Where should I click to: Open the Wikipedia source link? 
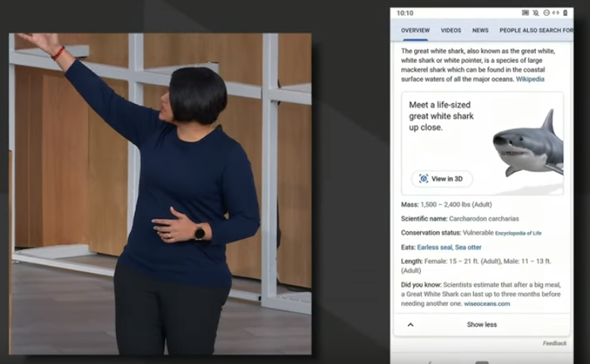pos(530,79)
